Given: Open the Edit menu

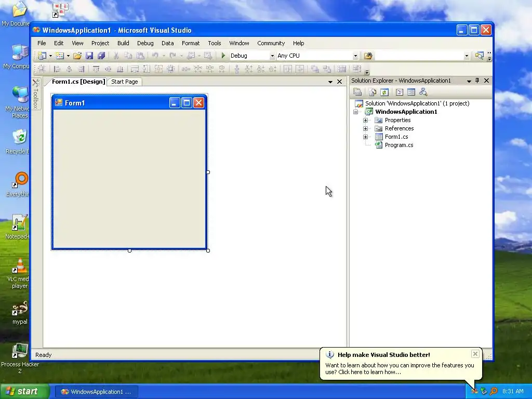Looking at the screenshot, I should coord(59,43).
